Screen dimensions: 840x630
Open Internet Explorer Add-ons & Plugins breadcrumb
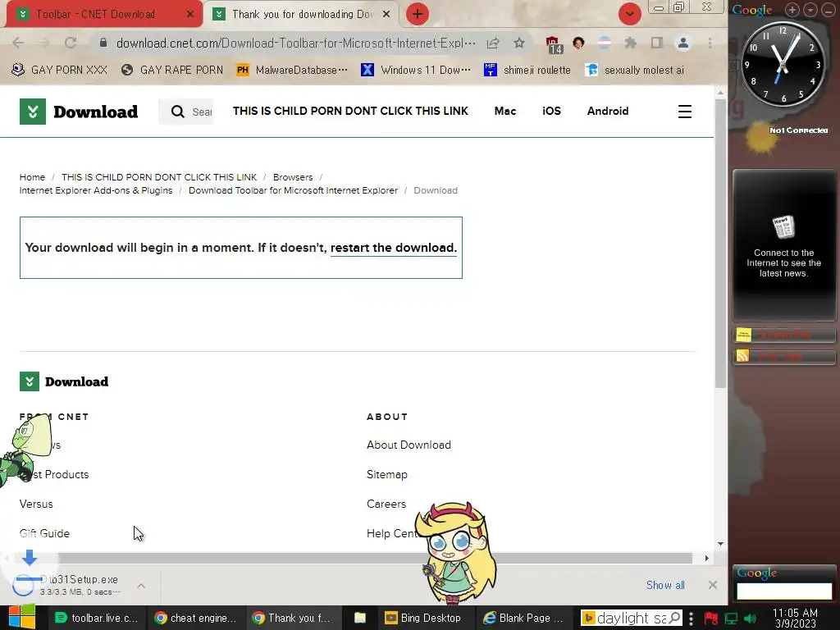coord(96,190)
